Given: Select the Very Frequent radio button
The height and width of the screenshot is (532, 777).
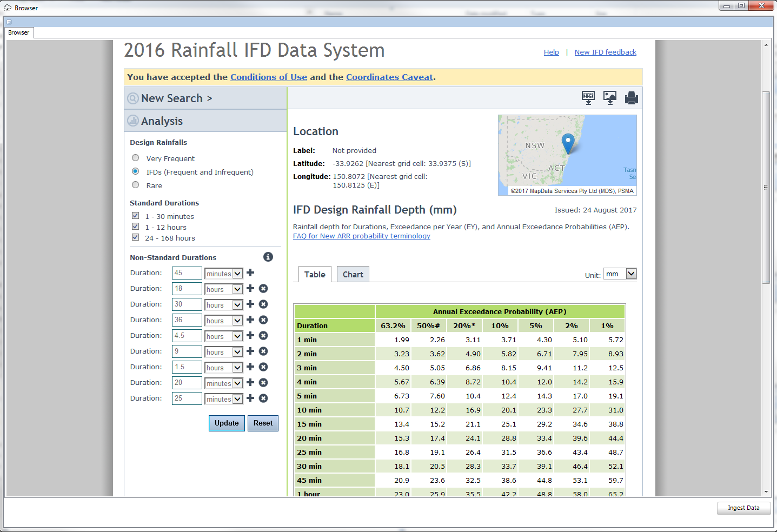Looking at the screenshot, I should click(136, 158).
